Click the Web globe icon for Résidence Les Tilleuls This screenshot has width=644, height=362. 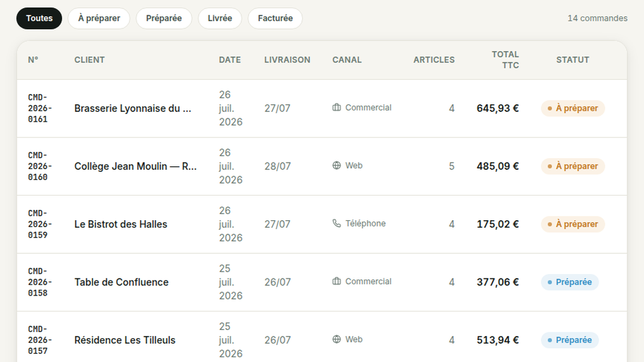336,339
